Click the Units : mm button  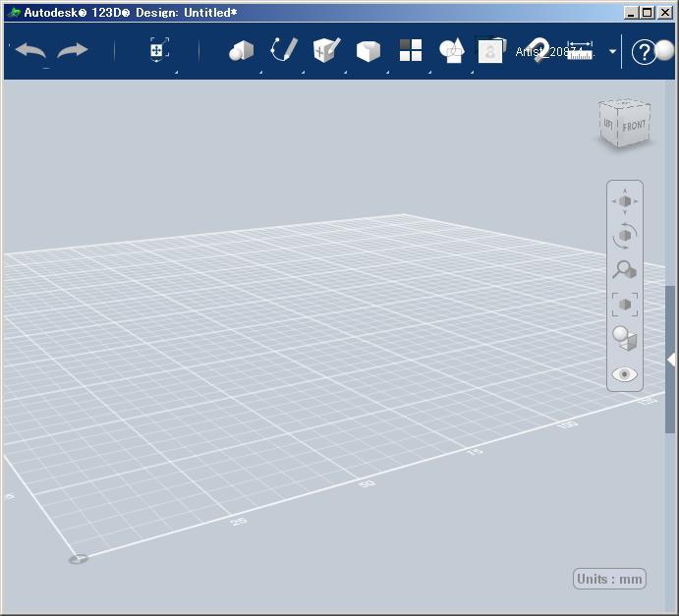coord(609,579)
